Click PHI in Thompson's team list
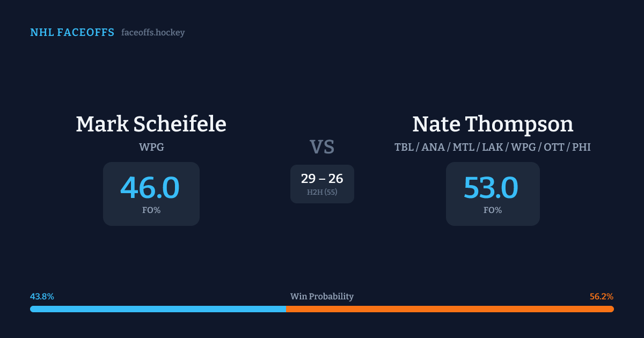Viewport: 644px width, 338px height. 581,147
